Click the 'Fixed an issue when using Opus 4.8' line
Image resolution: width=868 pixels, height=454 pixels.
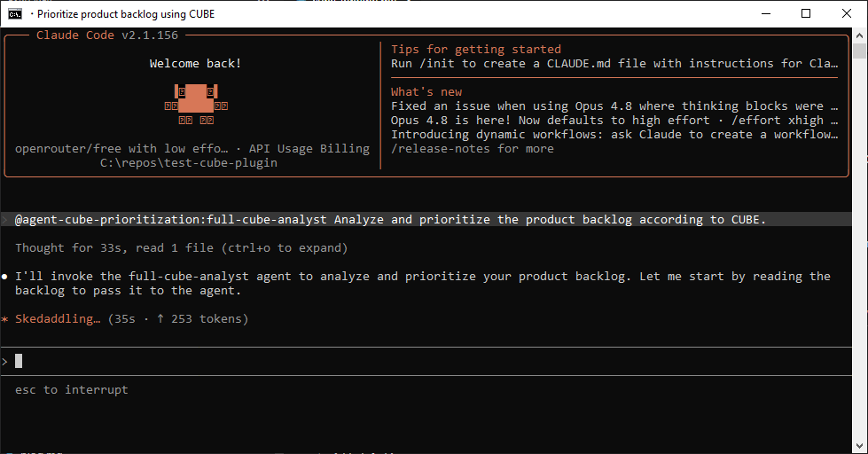[x=614, y=106]
